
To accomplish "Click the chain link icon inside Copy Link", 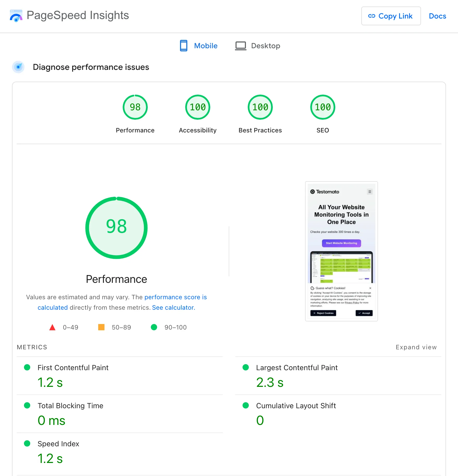I will [x=372, y=16].
